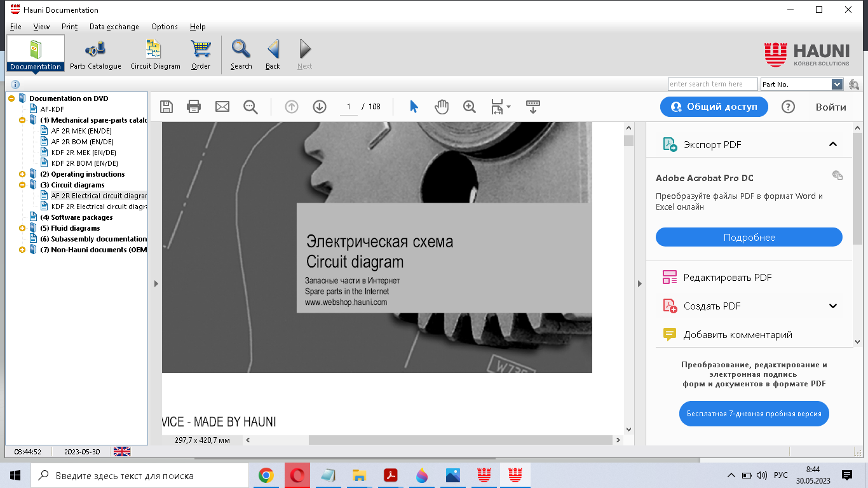Collapse the Экспорт PDF panel
868x488 pixels.
833,144
